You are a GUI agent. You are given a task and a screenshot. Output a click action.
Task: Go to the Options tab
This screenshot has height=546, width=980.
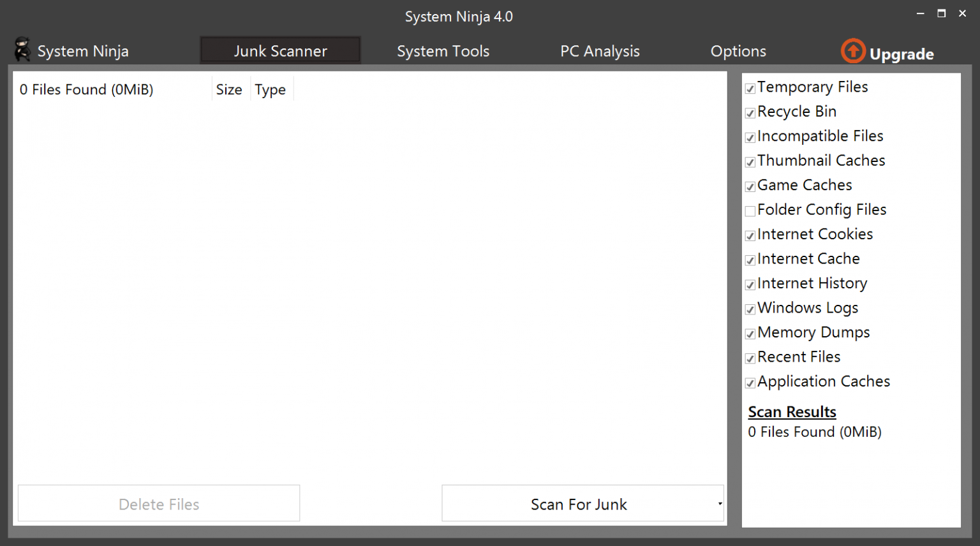click(738, 50)
